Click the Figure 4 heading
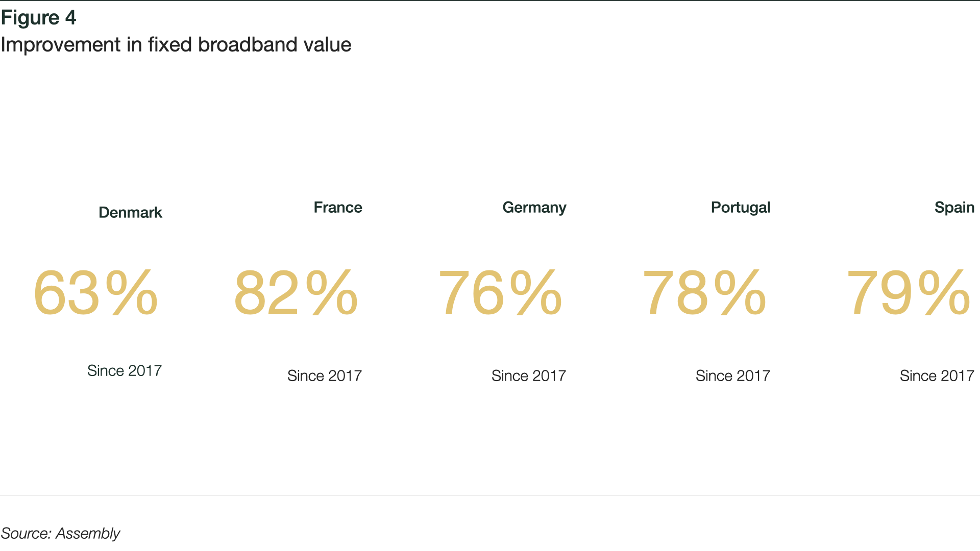Viewport: 980px width, 551px height. pos(38,18)
